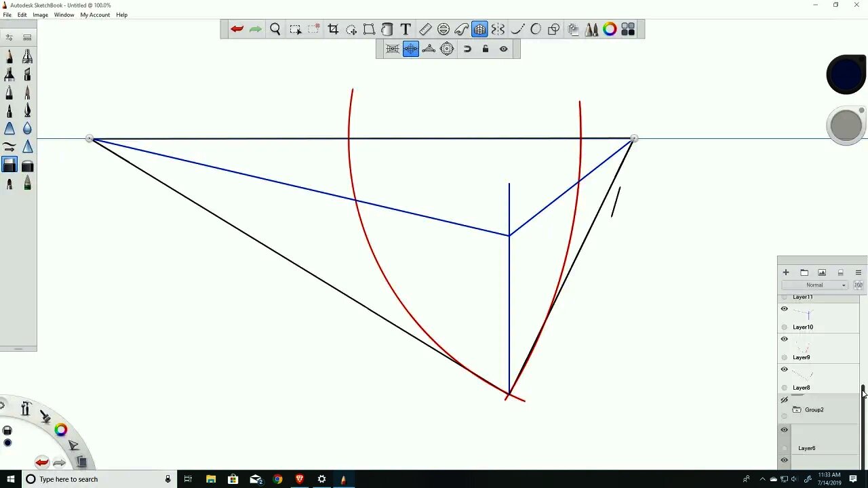
Task: Open the Normal blend mode dropdown
Action: [x=814, y=285]
